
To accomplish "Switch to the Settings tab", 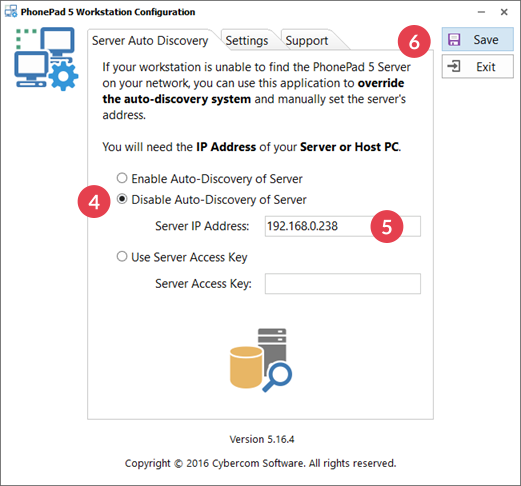I will tap(247, 41).
